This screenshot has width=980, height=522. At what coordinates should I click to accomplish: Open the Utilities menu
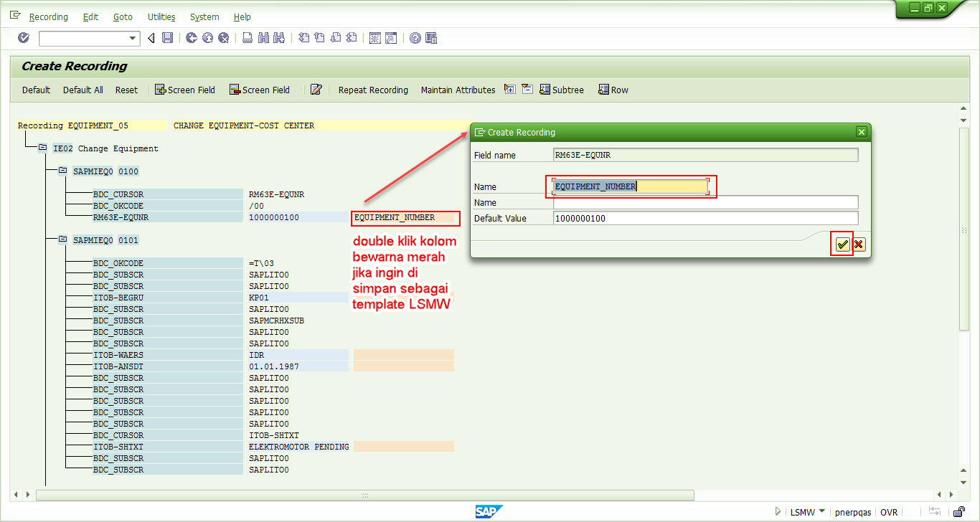point(161,16)
